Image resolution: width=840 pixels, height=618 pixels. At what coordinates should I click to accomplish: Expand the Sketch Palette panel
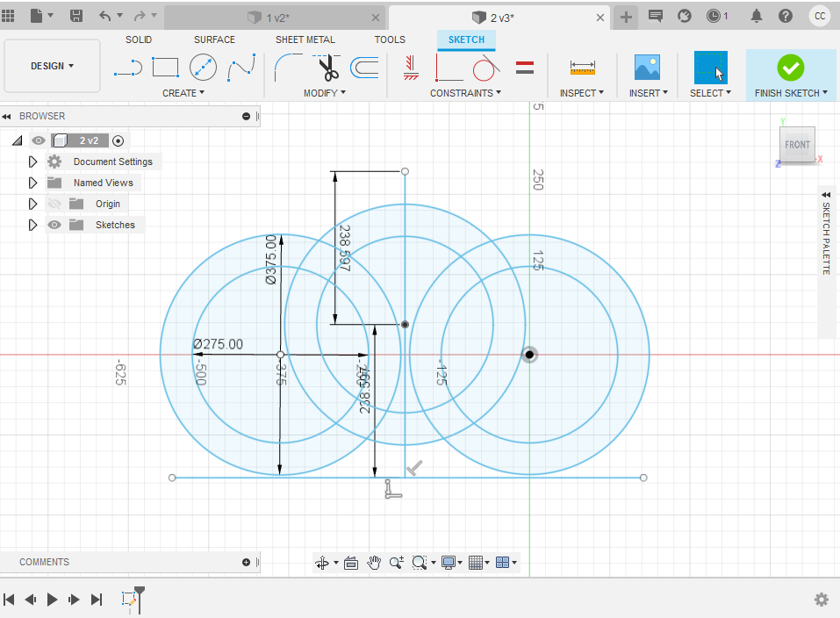pyautogui.click(x=826, y=195)
